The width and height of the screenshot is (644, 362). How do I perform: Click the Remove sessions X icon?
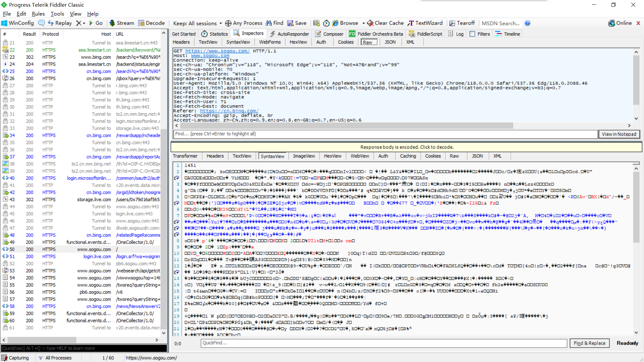click(78, 23)
